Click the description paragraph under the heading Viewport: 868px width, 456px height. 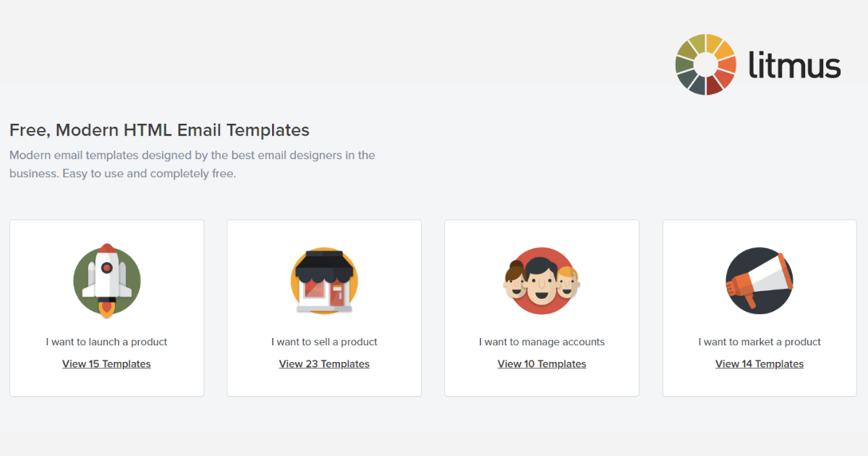coord(192,164)
